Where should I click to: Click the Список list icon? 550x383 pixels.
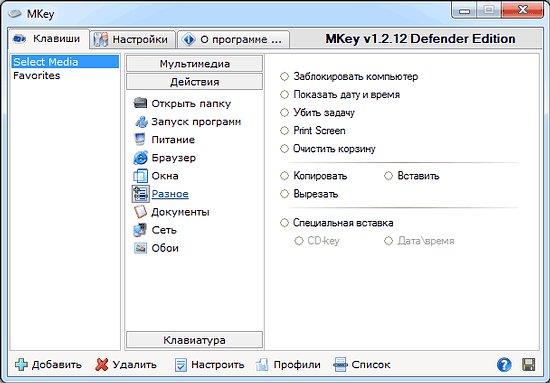coord(340,365)
